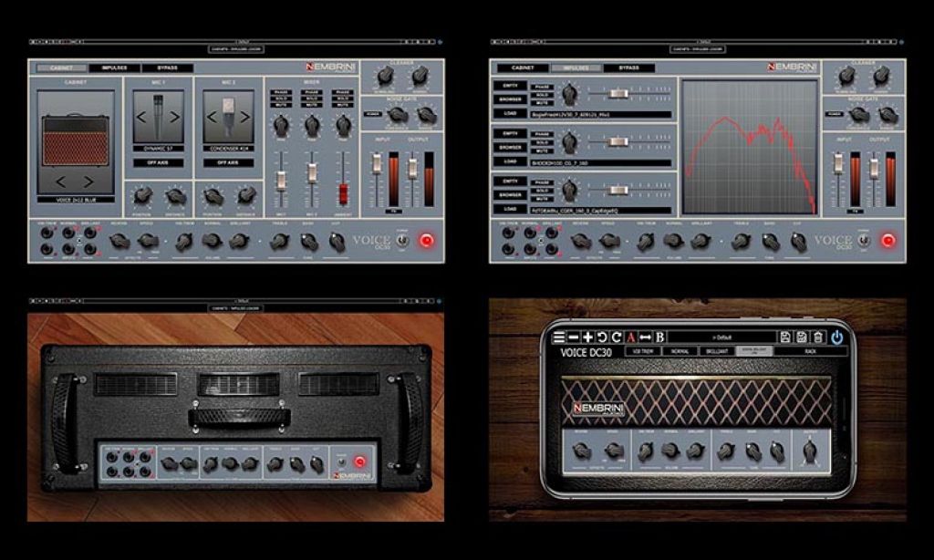Viewport: 934px width, 560px height.
Task: Select the BRILLIANT tab on phone
Action: coord(717,351)
